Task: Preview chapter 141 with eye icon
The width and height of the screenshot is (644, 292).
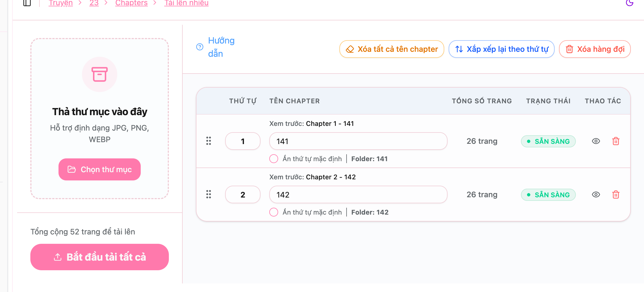Action: pyautogui.click(x=596, y=141)
